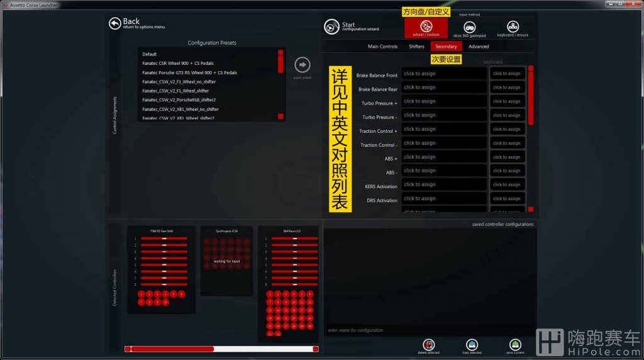Assign keyboard key for ABS +
Viewport: 644px width, 360px height.
pyautogui.click(x=507, y=157)
